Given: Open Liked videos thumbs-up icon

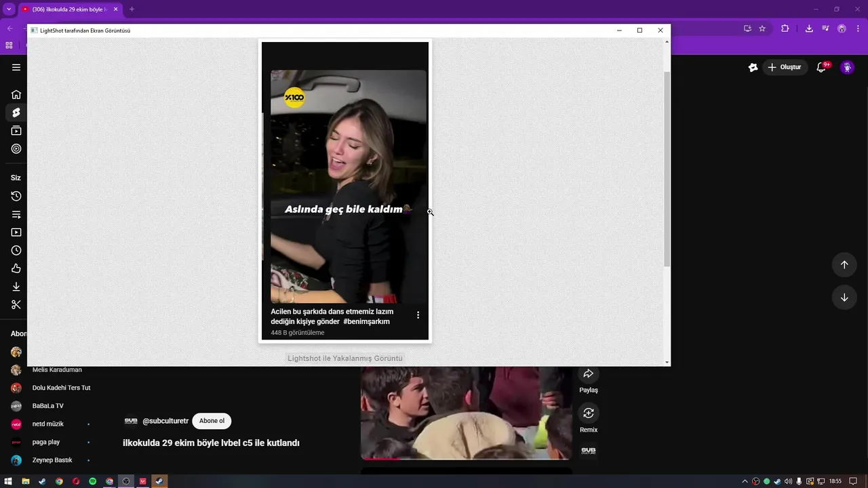Looking at the screenshot, I should [16, 268].
